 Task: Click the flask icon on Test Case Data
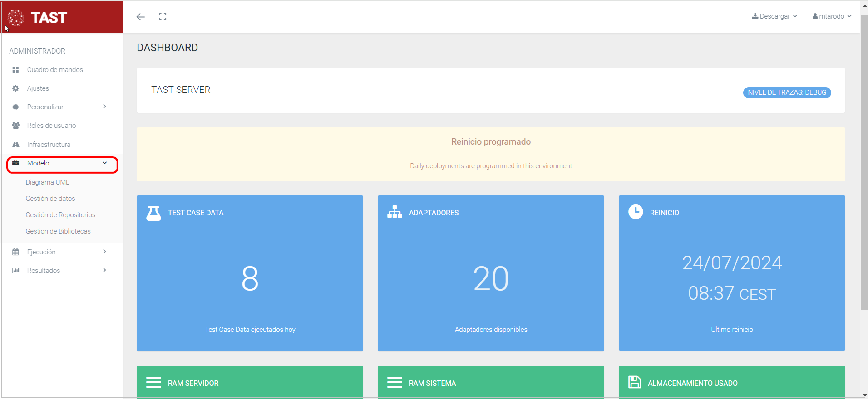(153, 213)
